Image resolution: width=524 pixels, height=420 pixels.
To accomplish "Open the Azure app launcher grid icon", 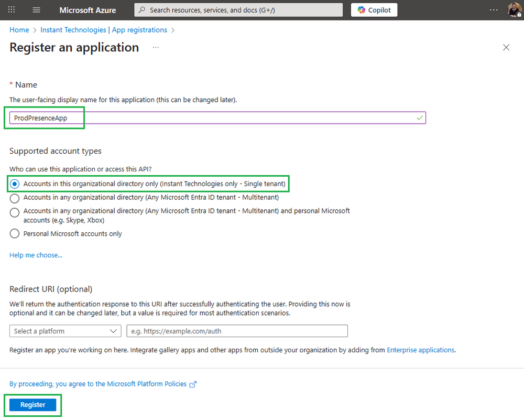I will click(12, 9).
